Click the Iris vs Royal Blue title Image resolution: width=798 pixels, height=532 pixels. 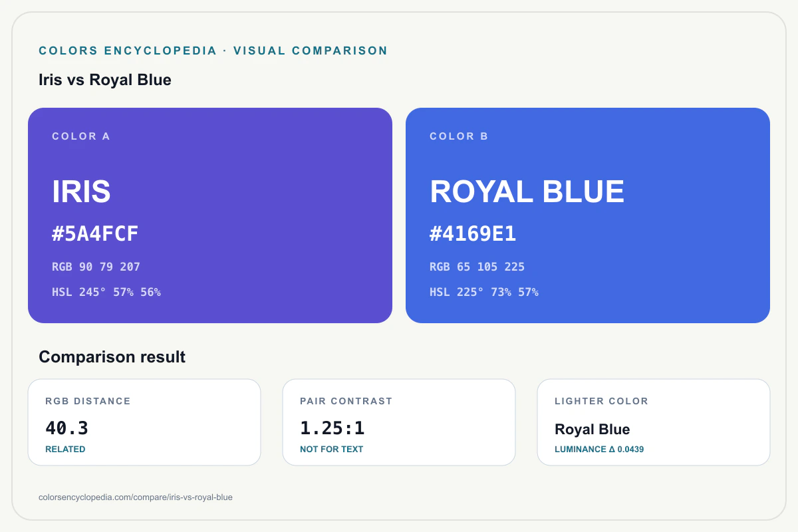click(105, 80)
